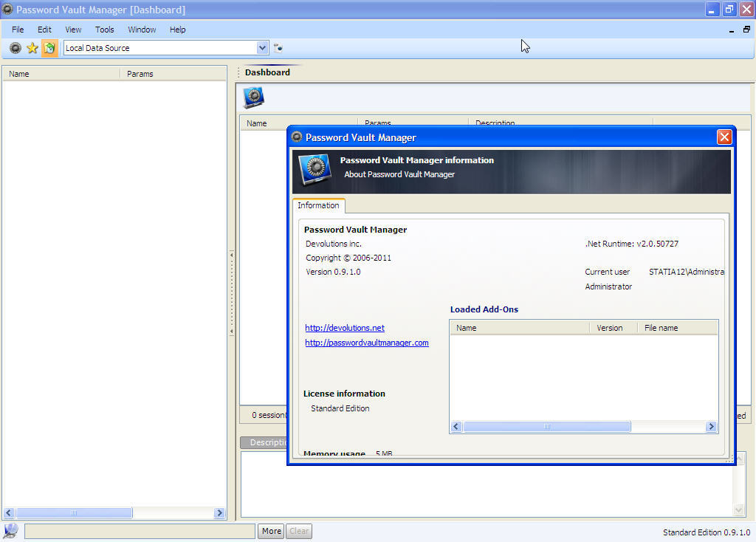Click add-ons File name column header

click(678, 328)
